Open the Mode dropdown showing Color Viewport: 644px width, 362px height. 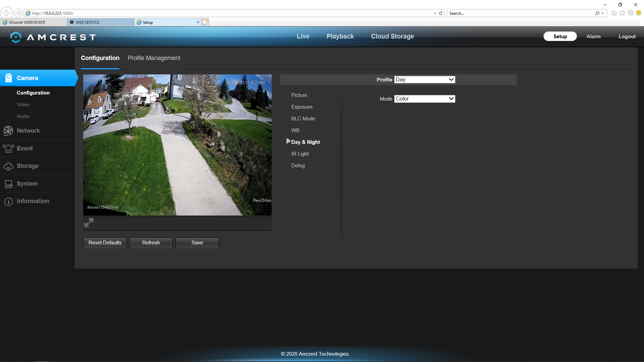(424, 99)
